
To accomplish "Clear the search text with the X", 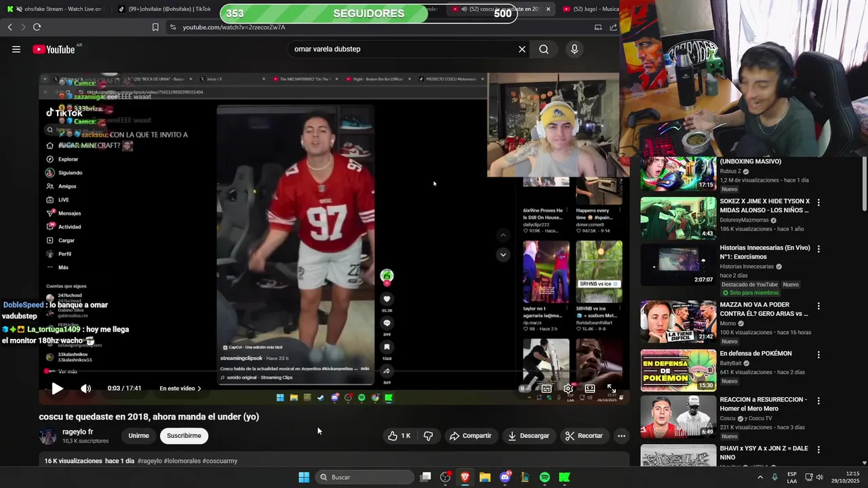I will click(522, 49).
